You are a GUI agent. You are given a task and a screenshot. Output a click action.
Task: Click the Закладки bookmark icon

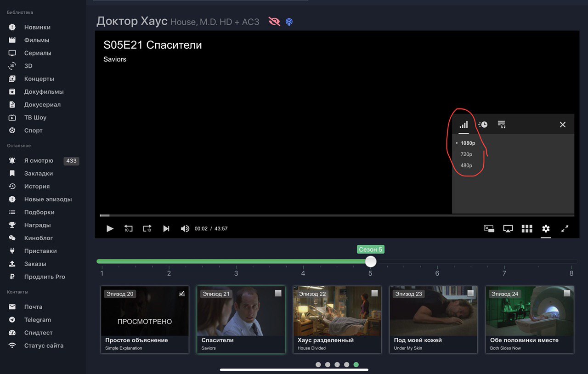coord(12,173)
